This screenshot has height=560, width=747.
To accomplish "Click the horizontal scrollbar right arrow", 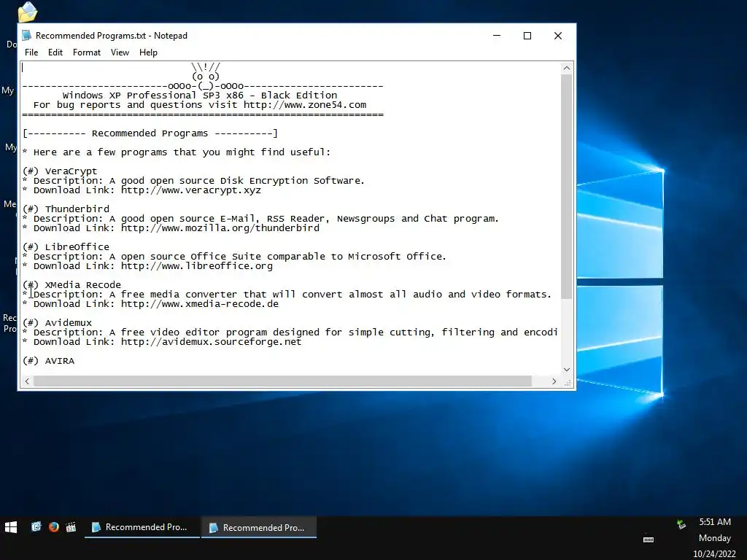I will [554, 381].
